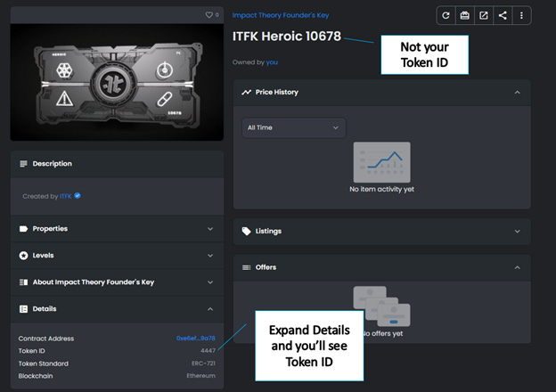Collapse the Price History section
556x392 pixels.
point(518,93)
